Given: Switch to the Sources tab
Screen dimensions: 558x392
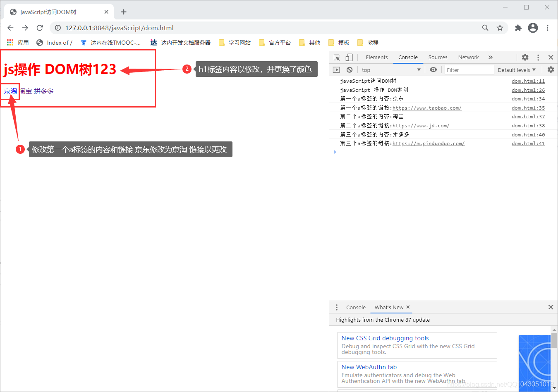Looking at the screenshot, I should coord(438,57).
